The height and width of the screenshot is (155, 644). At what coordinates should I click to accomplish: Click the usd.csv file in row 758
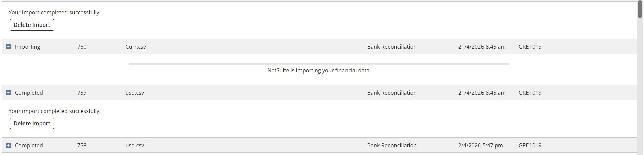point(135,145)
